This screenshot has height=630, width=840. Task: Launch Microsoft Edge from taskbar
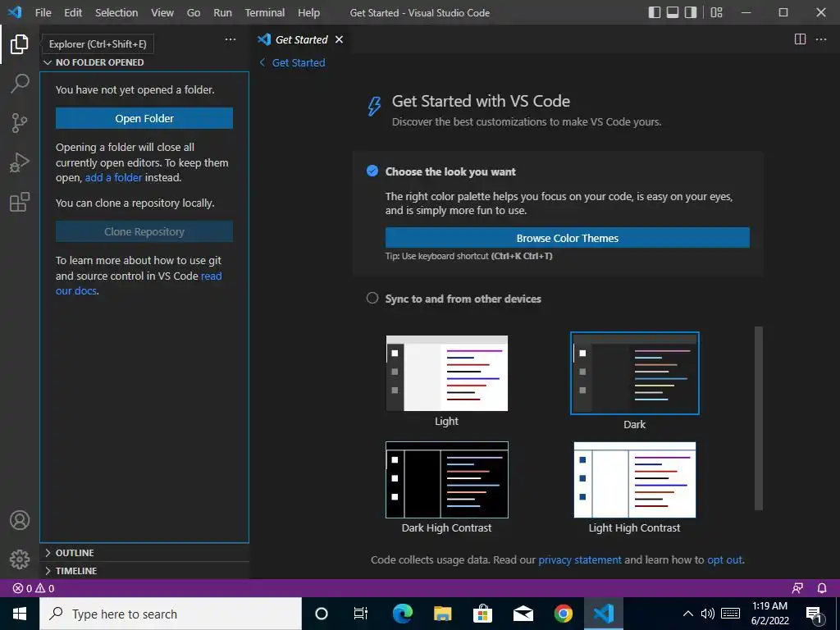click(x=402, y=614)
